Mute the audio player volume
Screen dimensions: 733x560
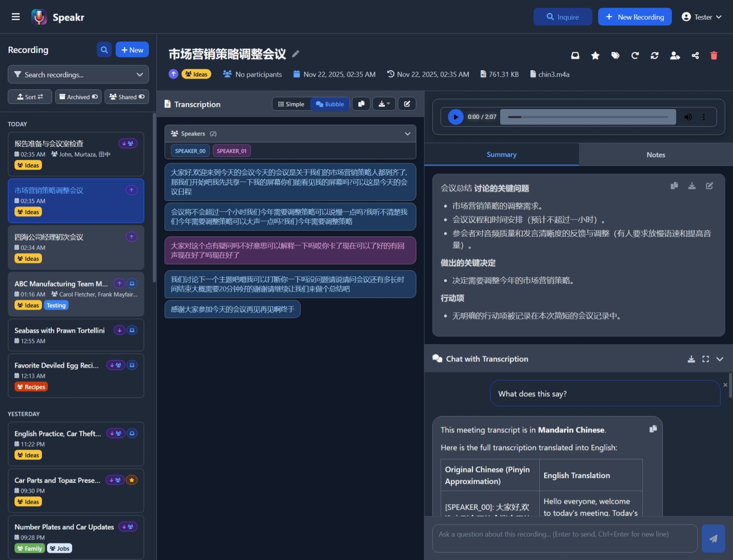pos(688,117)
